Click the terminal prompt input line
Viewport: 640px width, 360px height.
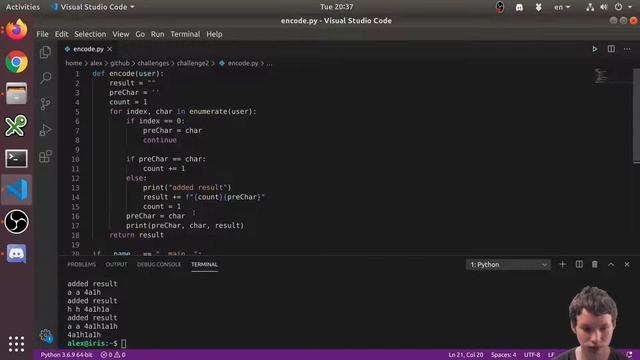tap(124, 343)
